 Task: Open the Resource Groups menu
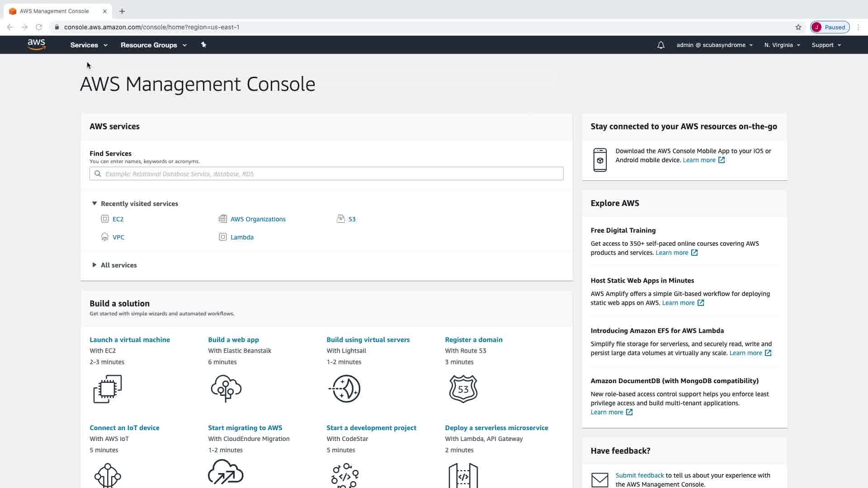click(153, 45)
